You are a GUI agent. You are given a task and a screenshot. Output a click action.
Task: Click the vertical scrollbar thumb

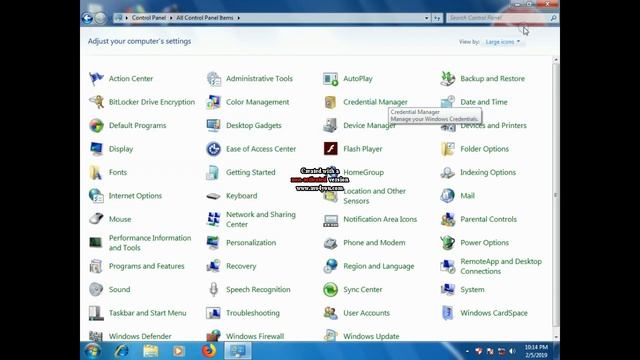tap(556, 195)
